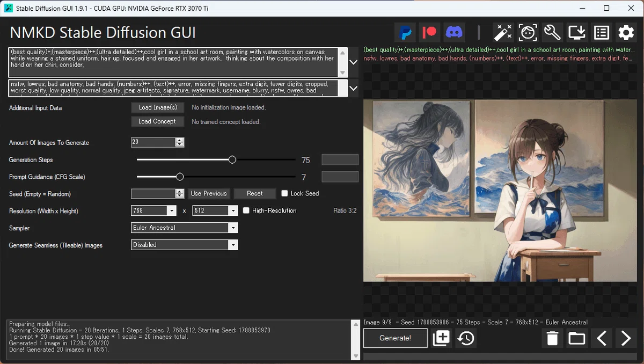Click into the negative prompt text field
The width and height of the screenshot is (644, 364).
click(x=174, y=88)
